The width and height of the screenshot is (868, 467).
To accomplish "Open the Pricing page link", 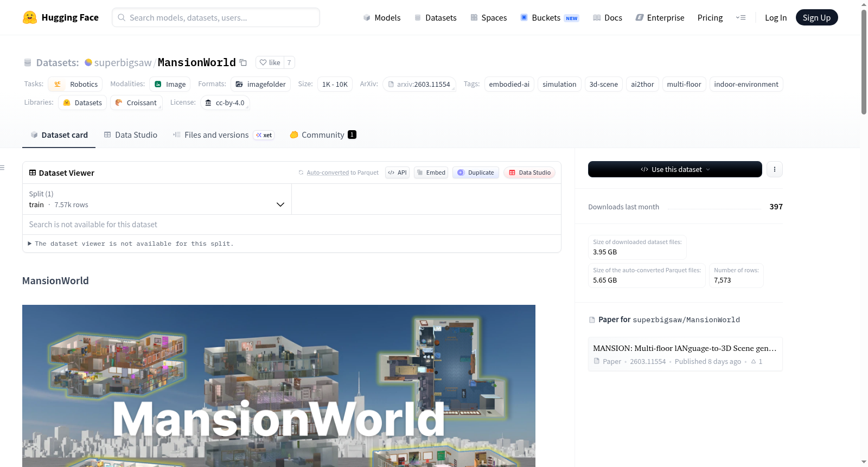I will (710, 18).
